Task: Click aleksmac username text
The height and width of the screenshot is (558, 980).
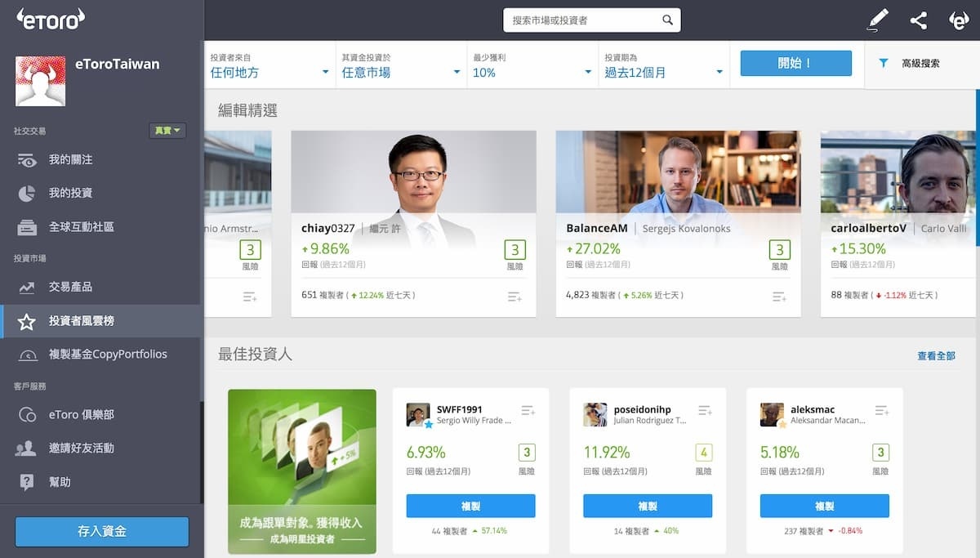Action: point(813,409)
